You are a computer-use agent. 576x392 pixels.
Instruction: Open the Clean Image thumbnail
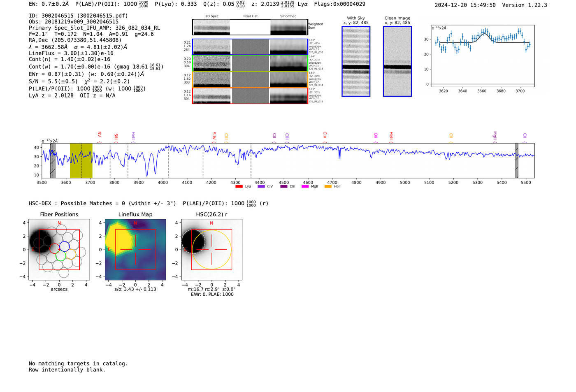click(397, 61)
